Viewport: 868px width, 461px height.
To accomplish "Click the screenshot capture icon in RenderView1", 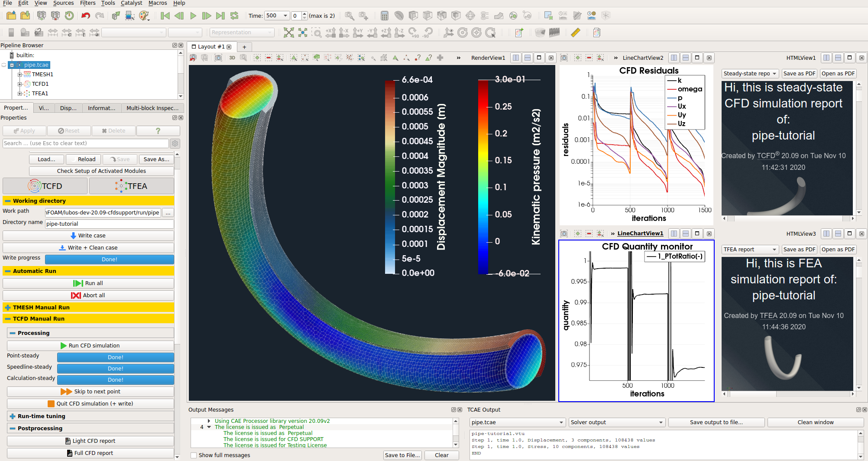I will point(218,58).
